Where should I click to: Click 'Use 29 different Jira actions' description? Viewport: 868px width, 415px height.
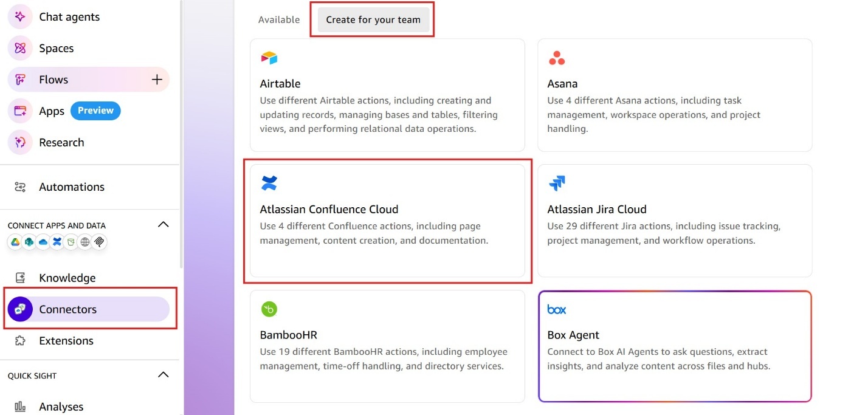[664, 233]
